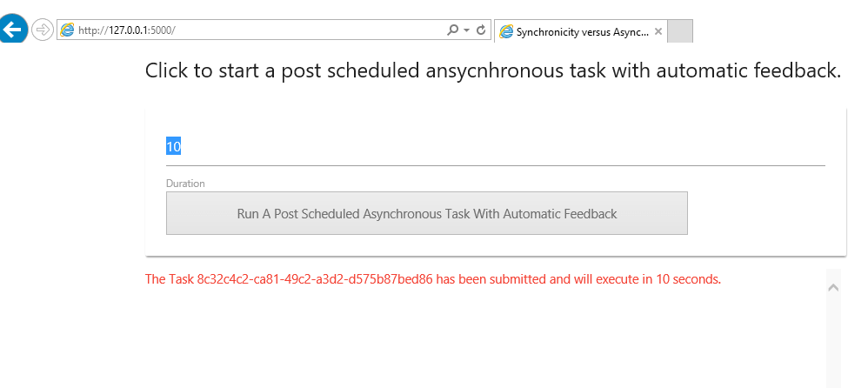
Task: Click the Internet Explorer icon in address bar
Action: click(x=67, y=30)
